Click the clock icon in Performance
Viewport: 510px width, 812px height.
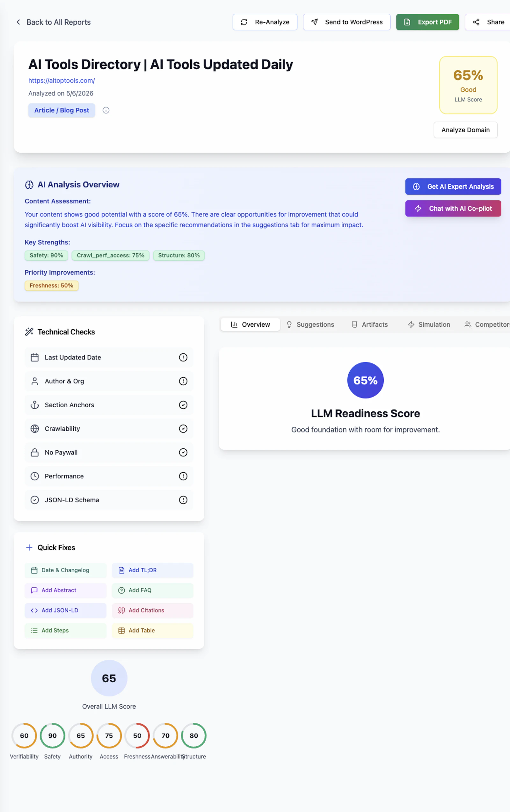coord(35,476)
